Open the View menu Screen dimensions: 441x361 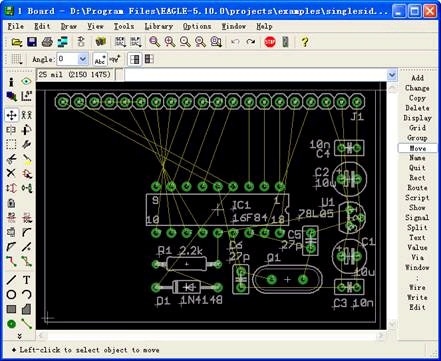[x=95, y=26]
